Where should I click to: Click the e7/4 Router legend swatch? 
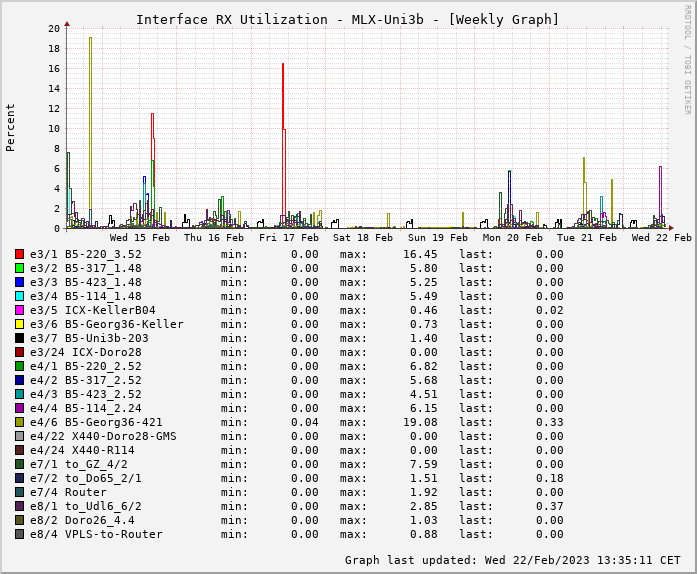click(19, 492)
